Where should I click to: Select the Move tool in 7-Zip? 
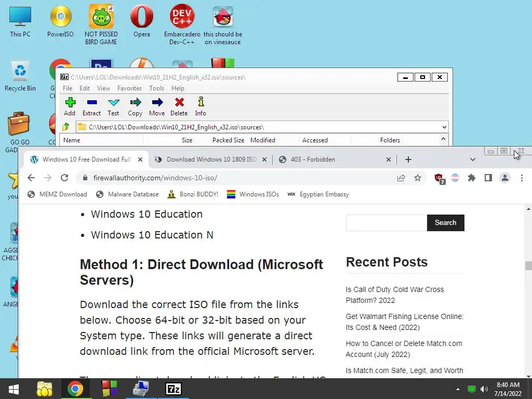click(157, 107)
